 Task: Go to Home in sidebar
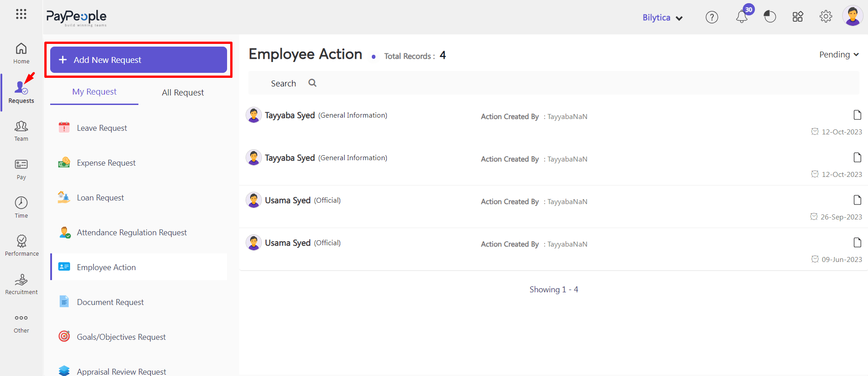[x=21, y=53]
